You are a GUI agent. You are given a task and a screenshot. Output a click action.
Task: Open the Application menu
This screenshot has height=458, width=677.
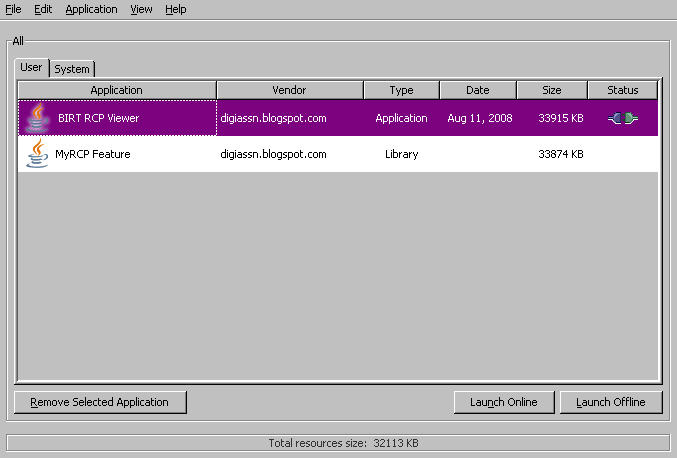point(91,9)
